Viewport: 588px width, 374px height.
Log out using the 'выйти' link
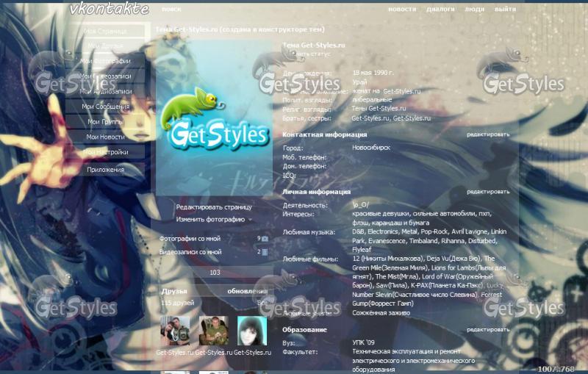pyautogui.click(x=505, y=10)
